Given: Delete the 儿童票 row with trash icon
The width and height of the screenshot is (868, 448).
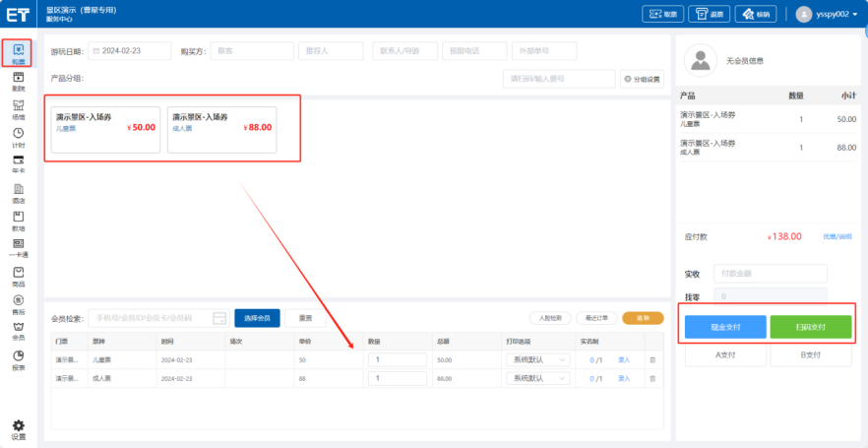Looking at the screenshot, I should point(651,360).
